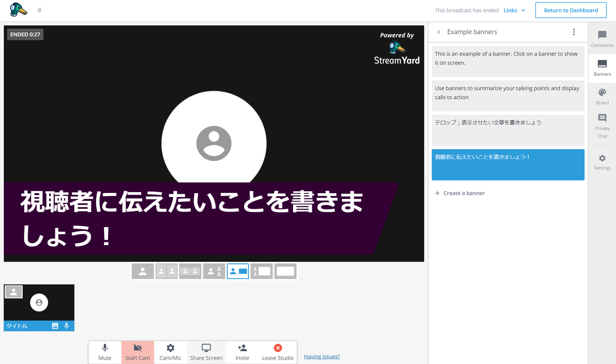Leave the studio
Image resolution: width=616 pixels, height=364 pixels.
(278, 352)
